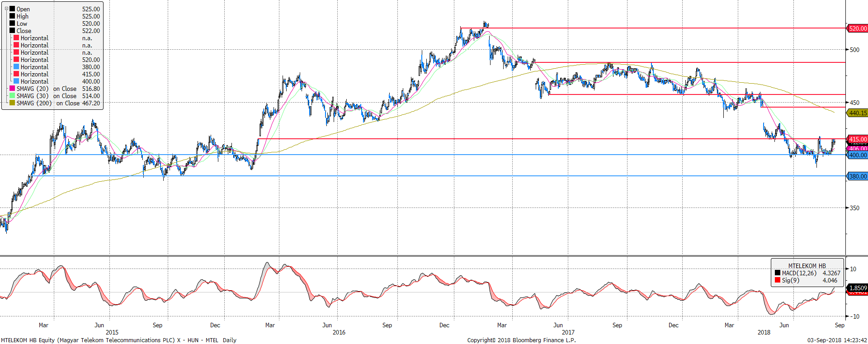Select the 'Open' legend label
Screen dimensions: 868x344
pos(24,9)
